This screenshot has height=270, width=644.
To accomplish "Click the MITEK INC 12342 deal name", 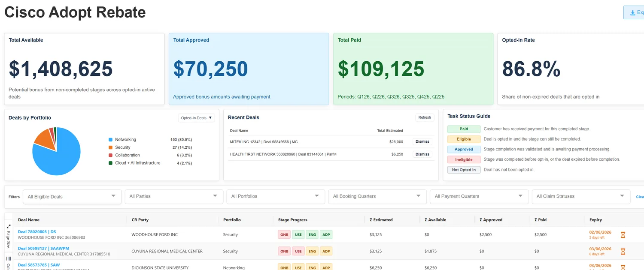I will click(x=264, y=142).
